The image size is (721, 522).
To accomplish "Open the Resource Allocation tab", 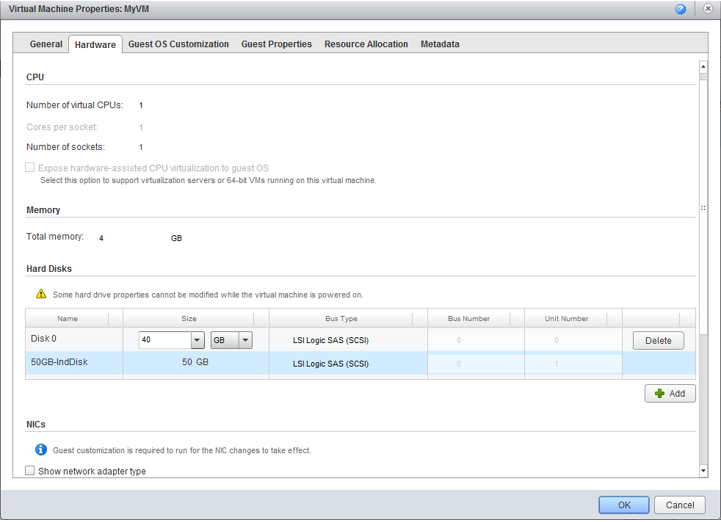I will (x=366, y=44).
